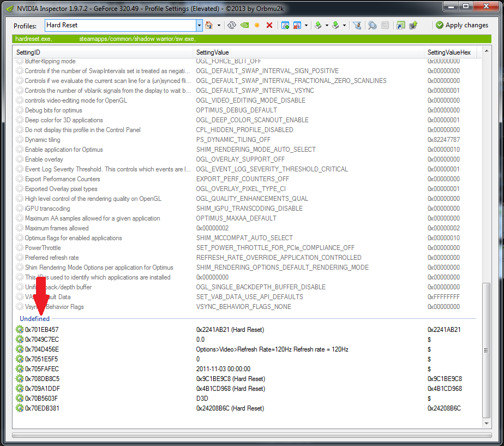Click gear icon of setting 0x701EB457
The image size is (504, 446).
point(20,330)
